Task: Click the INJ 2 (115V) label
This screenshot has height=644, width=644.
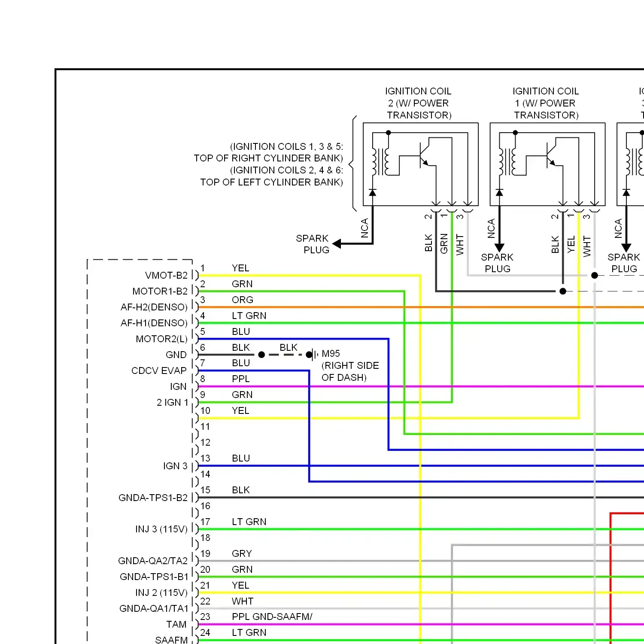Action: pyautogui.click(x=161, y=592)
